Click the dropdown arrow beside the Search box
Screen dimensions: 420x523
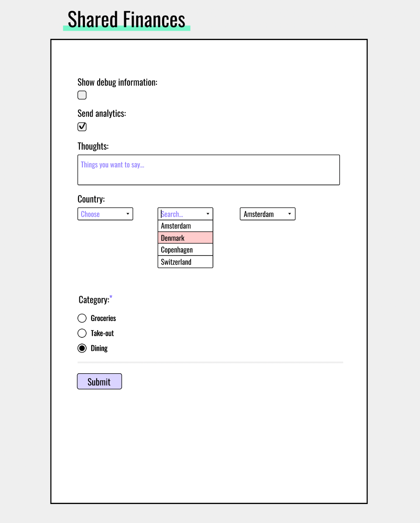point(207,214)
